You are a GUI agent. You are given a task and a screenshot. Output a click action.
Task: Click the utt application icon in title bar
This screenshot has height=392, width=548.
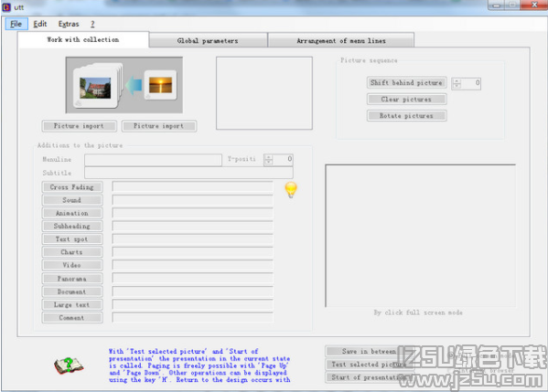tap(6, 7)
